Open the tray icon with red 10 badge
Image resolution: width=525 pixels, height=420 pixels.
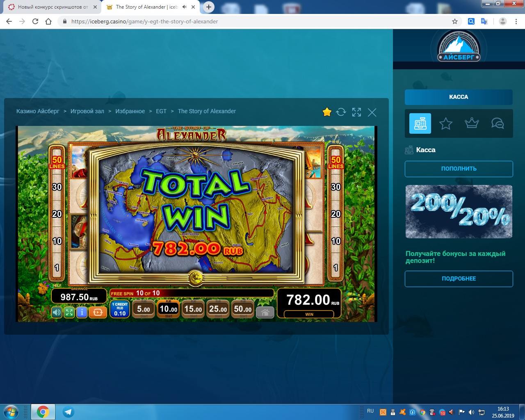[x=442, y=412]
